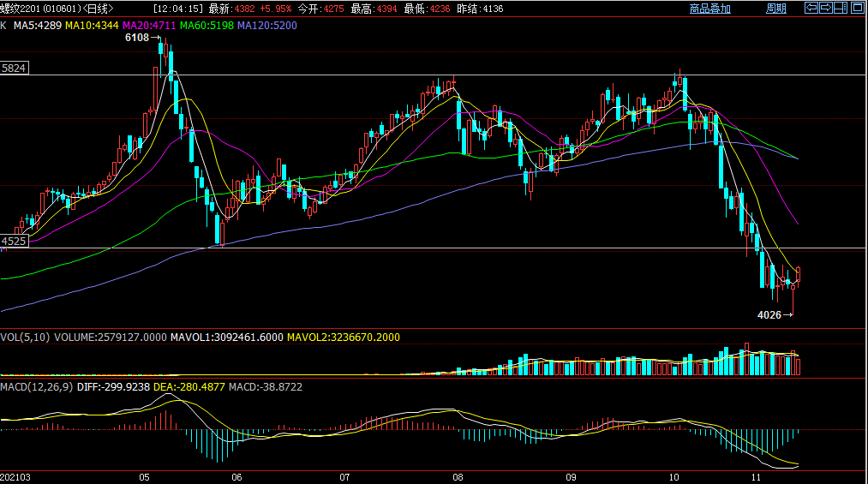
Task: Click the MA5:4289 indicator label
Action: [x=38, y=26]
